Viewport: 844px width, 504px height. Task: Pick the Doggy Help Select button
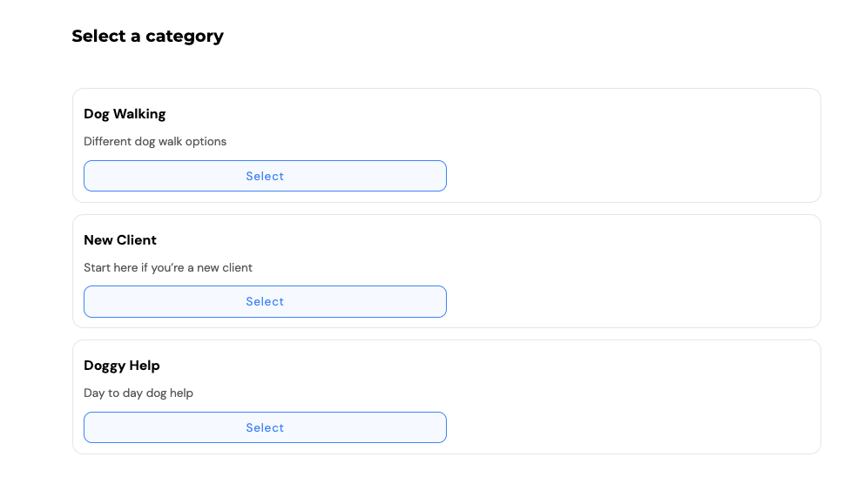pyautogui.click(x=265, y=427)
